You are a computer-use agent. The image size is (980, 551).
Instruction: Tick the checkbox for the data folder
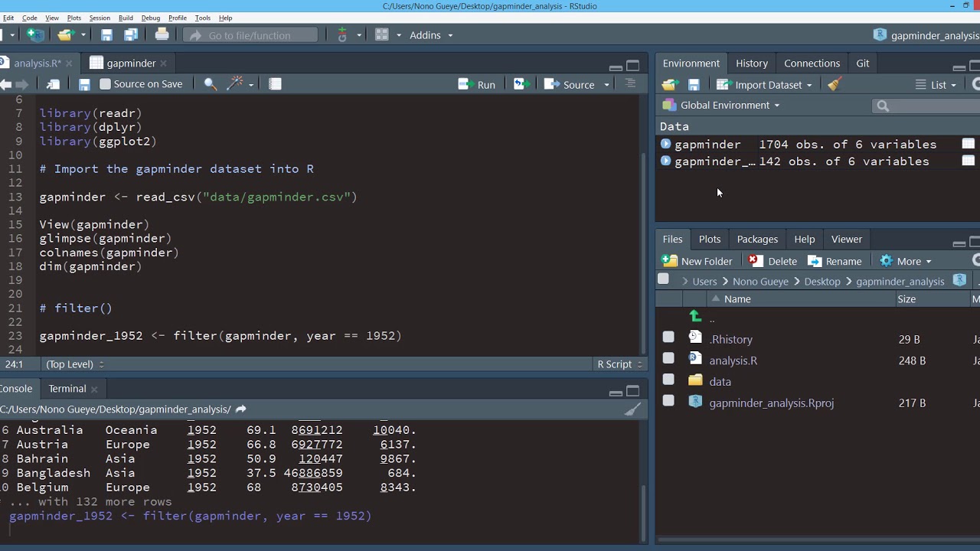(668, 380)
